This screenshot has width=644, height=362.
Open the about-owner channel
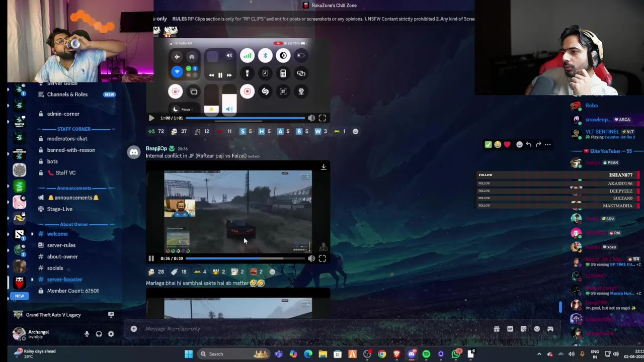pos(62,256)
